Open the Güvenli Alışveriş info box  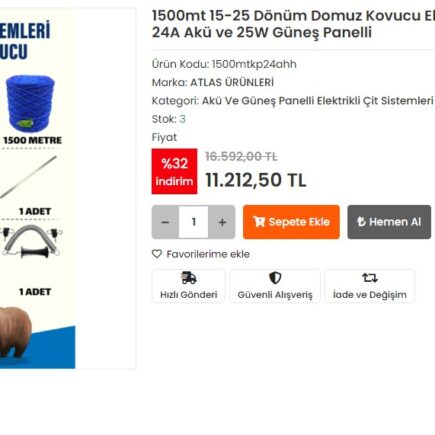pyautogui.click(x=275, y=286)
